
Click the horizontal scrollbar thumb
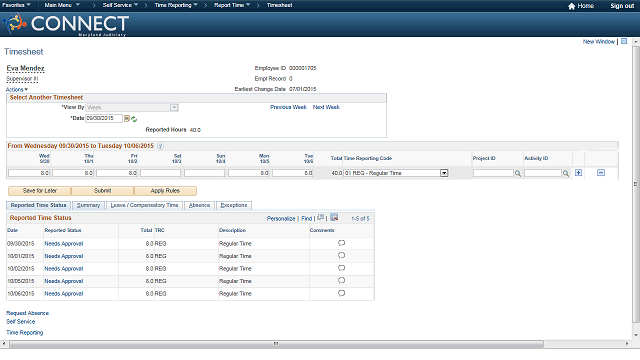pyautogui.click(x=276, y=344)
